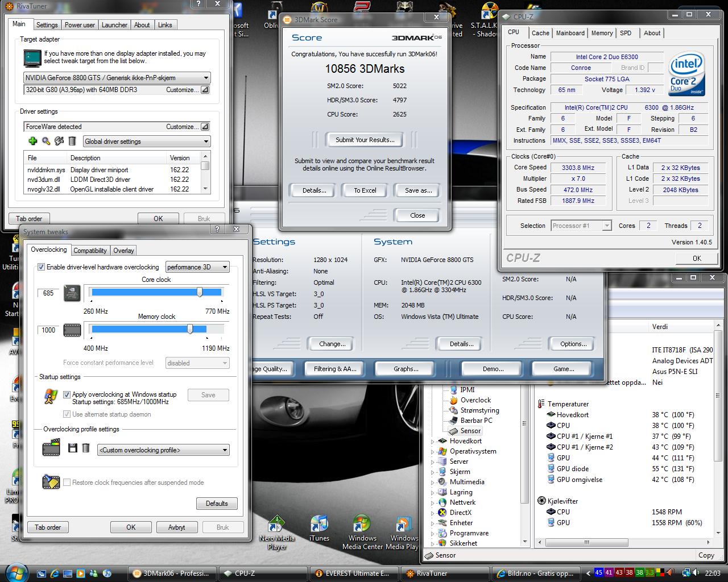
Task: Click the memory chip icon beside Memory clock
Action: [72, 330]
